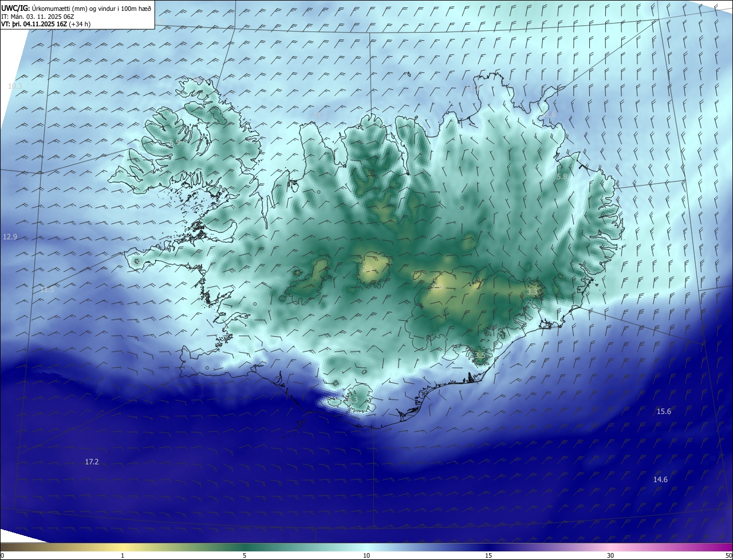Viewport: 733px width, 560px height.
Task: Click the 10 tick on the color scale
Action: pos(366,555)
